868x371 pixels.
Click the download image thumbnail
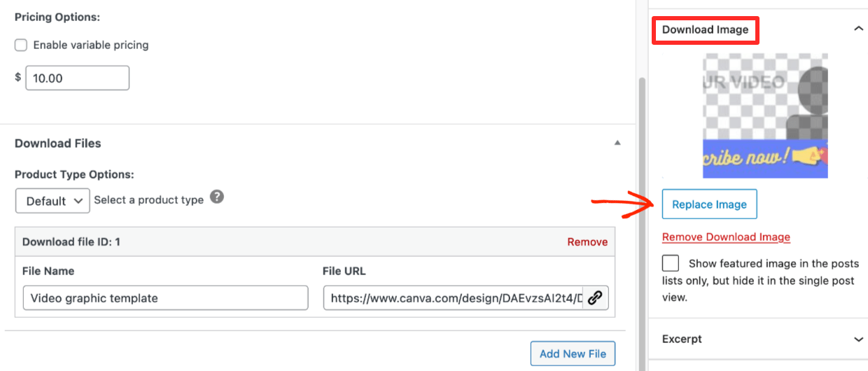[765, 115]
